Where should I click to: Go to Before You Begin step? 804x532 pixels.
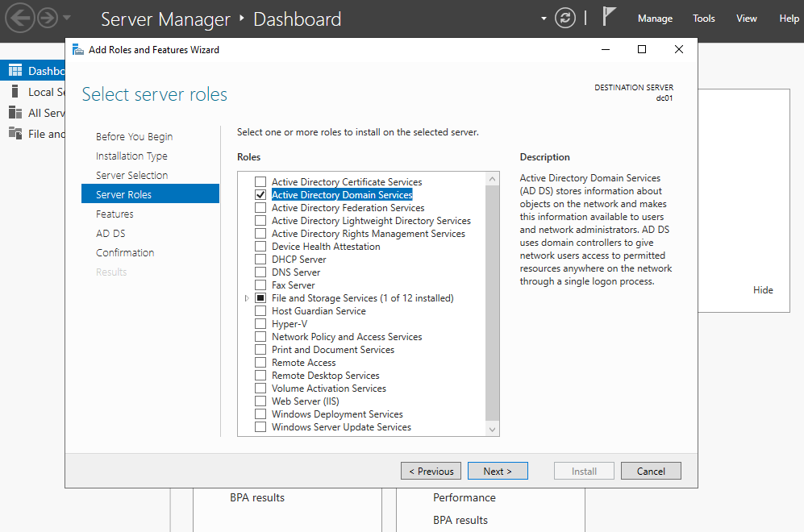point(134,137)
